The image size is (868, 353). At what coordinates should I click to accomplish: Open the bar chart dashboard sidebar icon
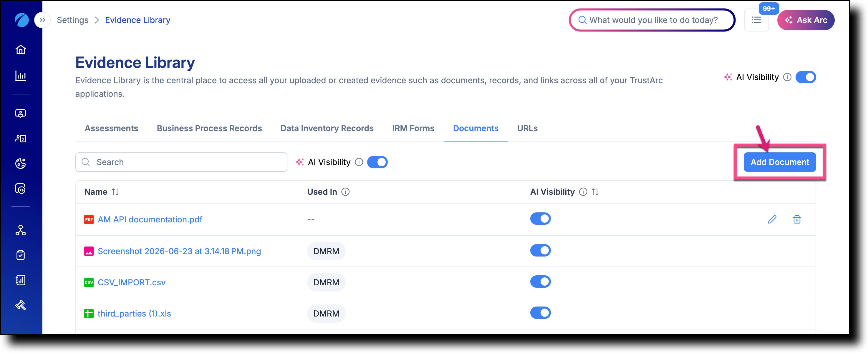[21, 75]
